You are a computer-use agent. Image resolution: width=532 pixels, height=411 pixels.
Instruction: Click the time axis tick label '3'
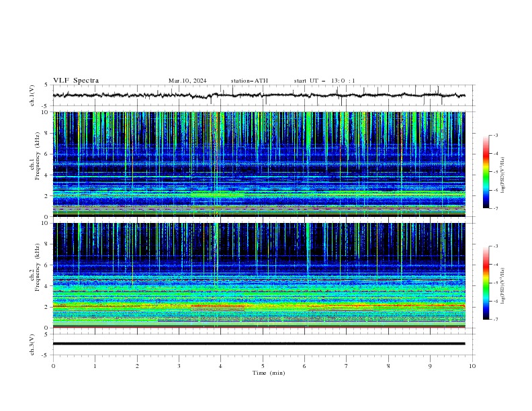pyautogui.click(x=179, y=366)
